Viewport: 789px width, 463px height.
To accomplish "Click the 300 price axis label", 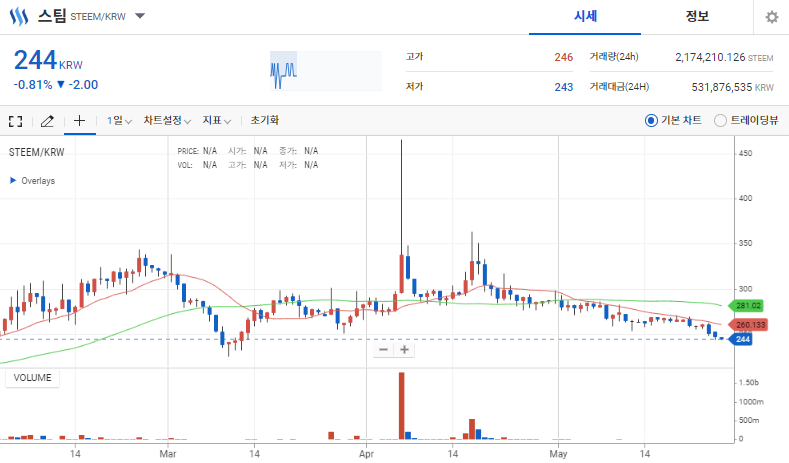I will click(x=745, y=289).
